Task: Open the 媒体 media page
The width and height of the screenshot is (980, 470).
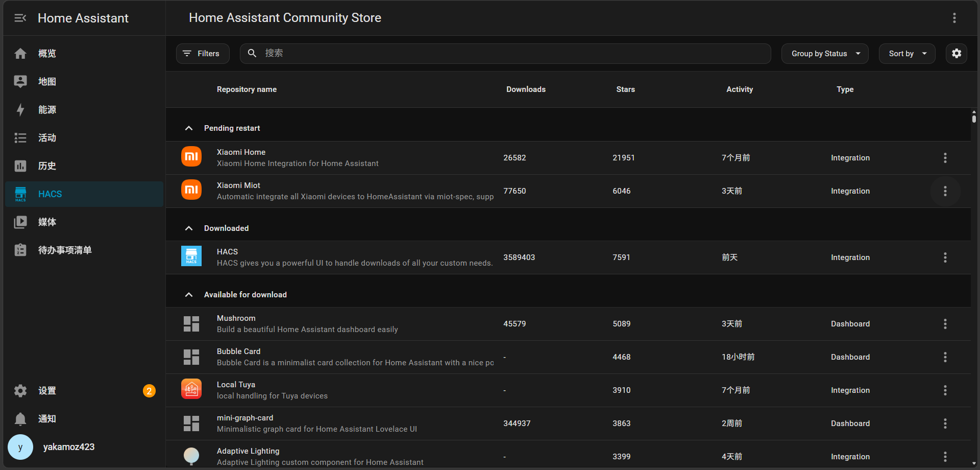Action: coord(84,222)
